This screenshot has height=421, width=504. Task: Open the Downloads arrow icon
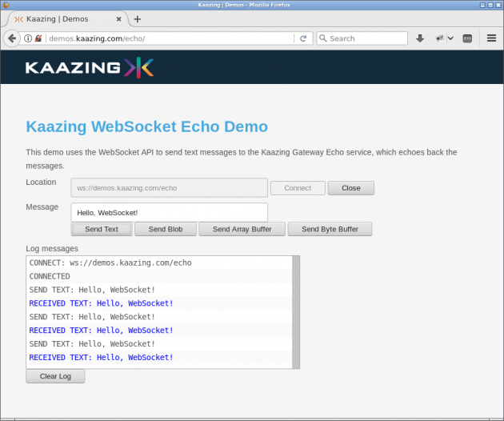click(x=420, y=38)
